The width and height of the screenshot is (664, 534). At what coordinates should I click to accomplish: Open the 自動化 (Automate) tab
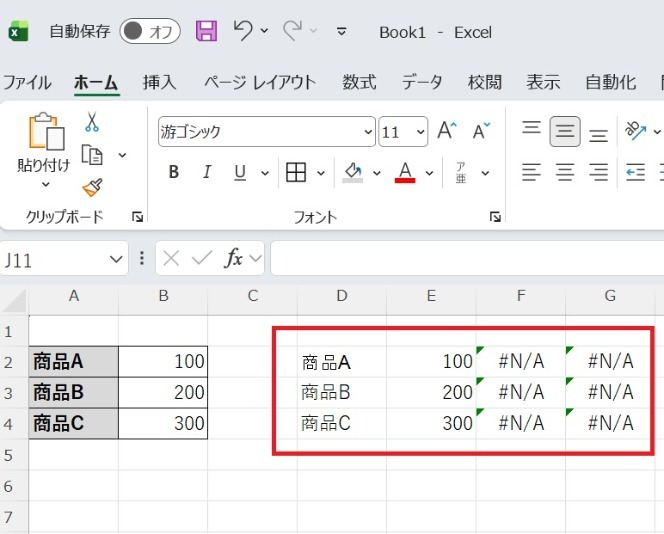[x=611, y=82]
